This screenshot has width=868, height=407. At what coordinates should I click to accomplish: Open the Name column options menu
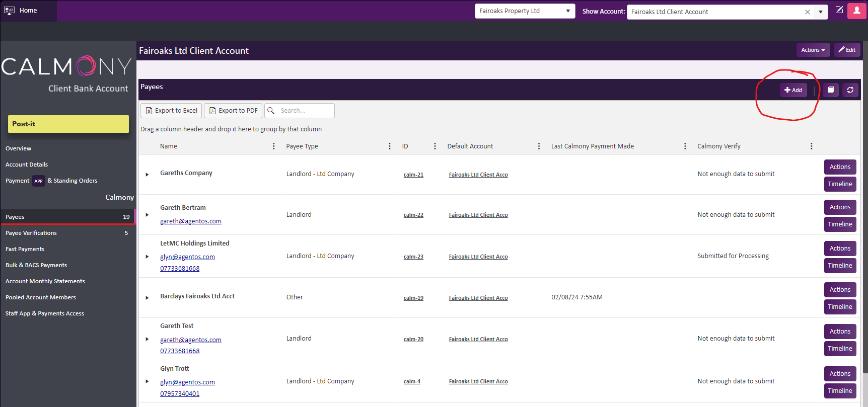[x=273, y=146]
